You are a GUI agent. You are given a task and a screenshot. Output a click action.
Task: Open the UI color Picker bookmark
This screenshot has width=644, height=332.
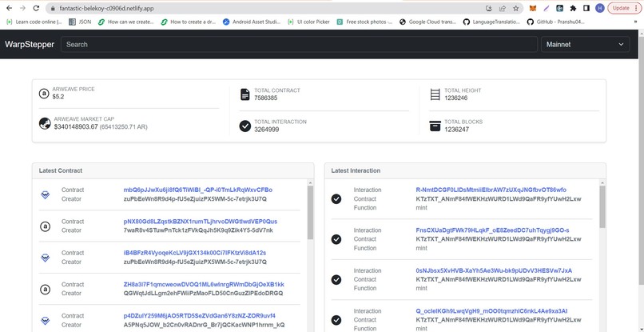click(x=308, y=22)
